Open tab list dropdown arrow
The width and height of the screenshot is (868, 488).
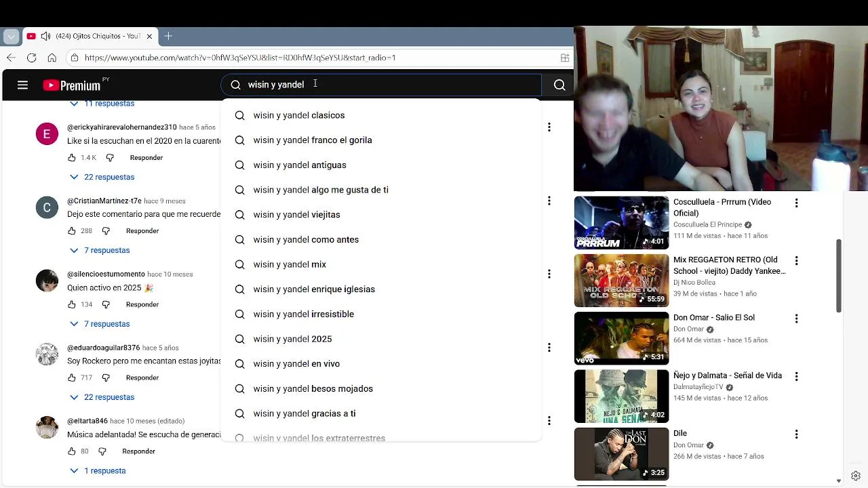[x=11, y=36]
